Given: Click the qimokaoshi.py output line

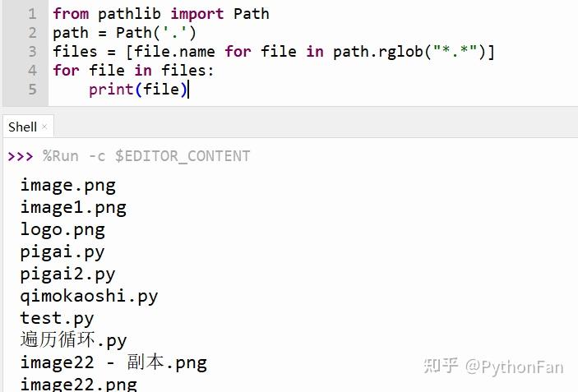Looking at the screenshot, I should point(89,297).
